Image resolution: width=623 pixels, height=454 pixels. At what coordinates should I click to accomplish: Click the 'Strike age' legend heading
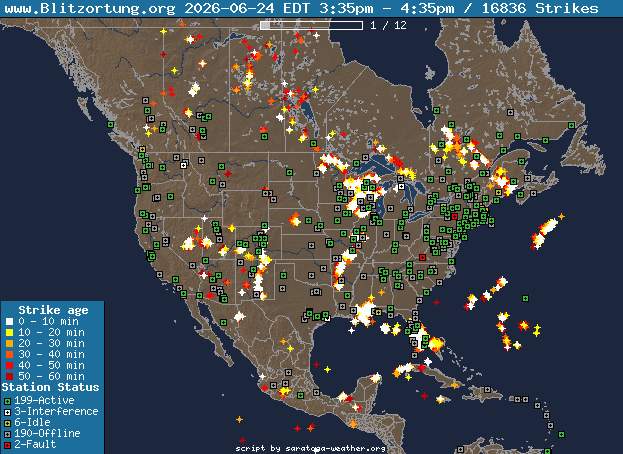coord(53,310)
